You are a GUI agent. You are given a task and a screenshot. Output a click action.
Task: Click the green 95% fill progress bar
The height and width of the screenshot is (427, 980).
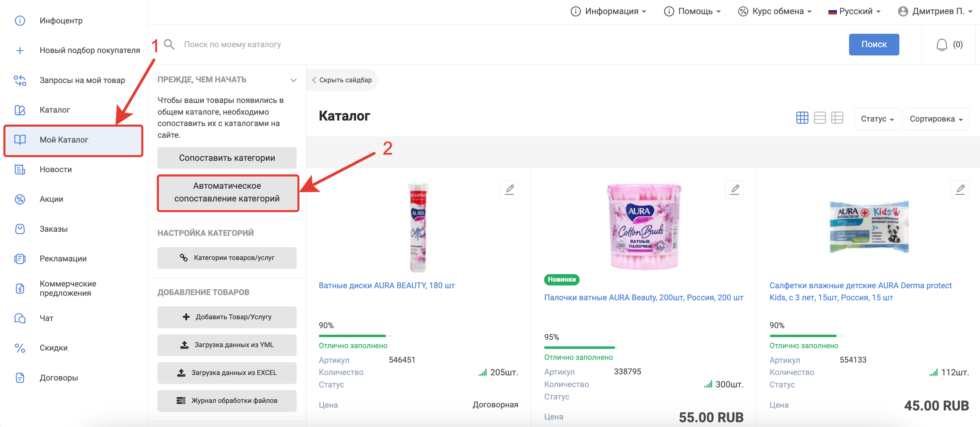579,347
